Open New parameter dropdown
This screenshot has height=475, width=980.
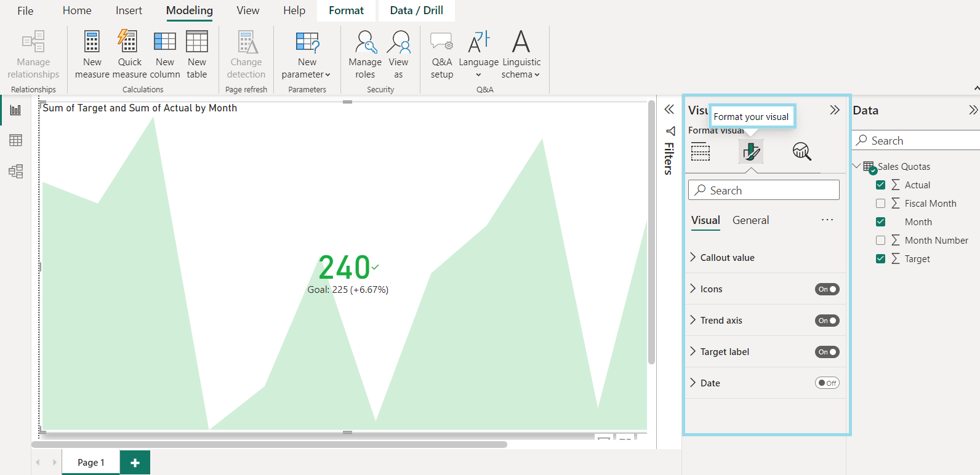point(307,55)
